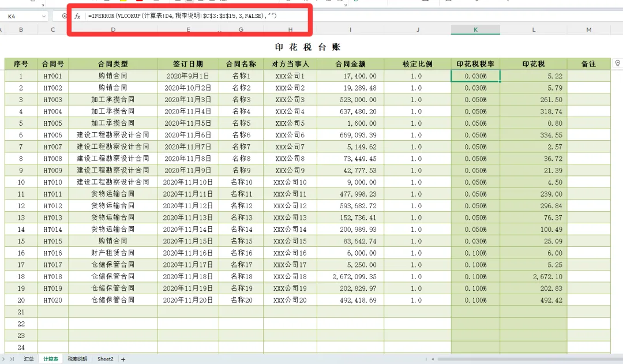The image size is (623, 364).
Task: Click the empty serial number 21 cell
Action: (21, 312)
